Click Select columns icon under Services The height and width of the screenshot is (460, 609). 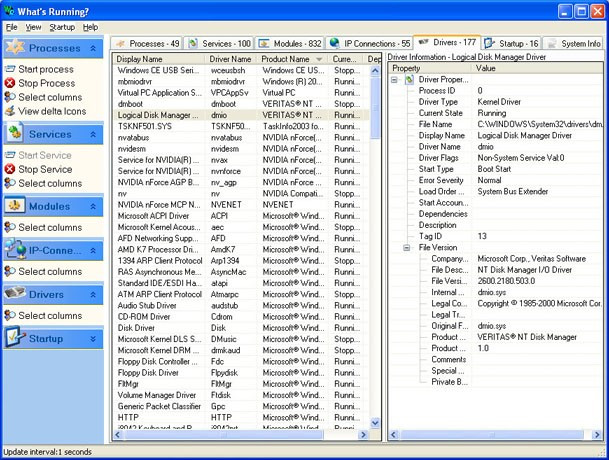coord(10,183)
